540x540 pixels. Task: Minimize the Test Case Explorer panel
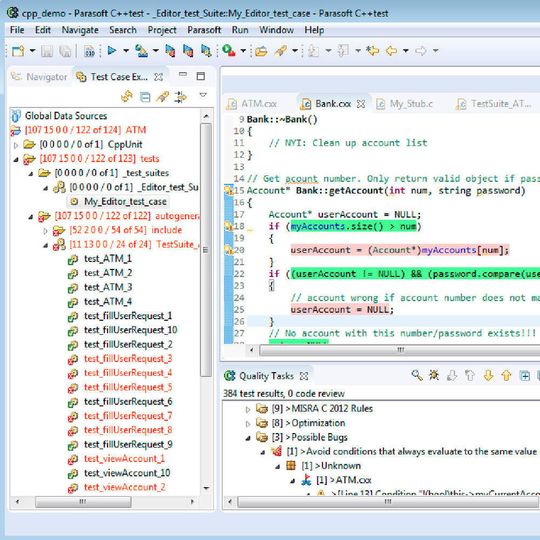[x=183, y=74]
